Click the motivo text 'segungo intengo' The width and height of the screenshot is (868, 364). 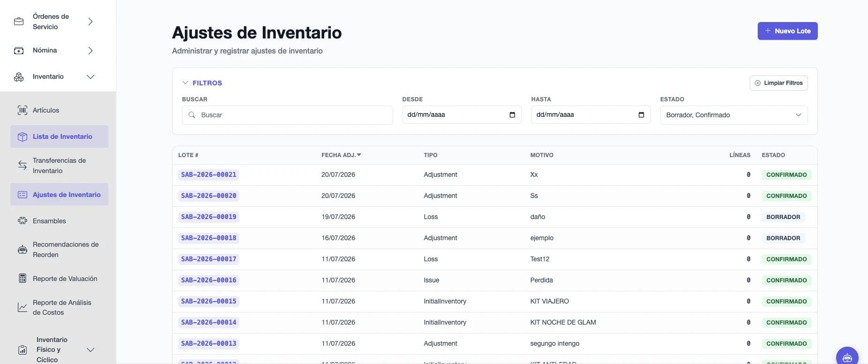point(555,343)
